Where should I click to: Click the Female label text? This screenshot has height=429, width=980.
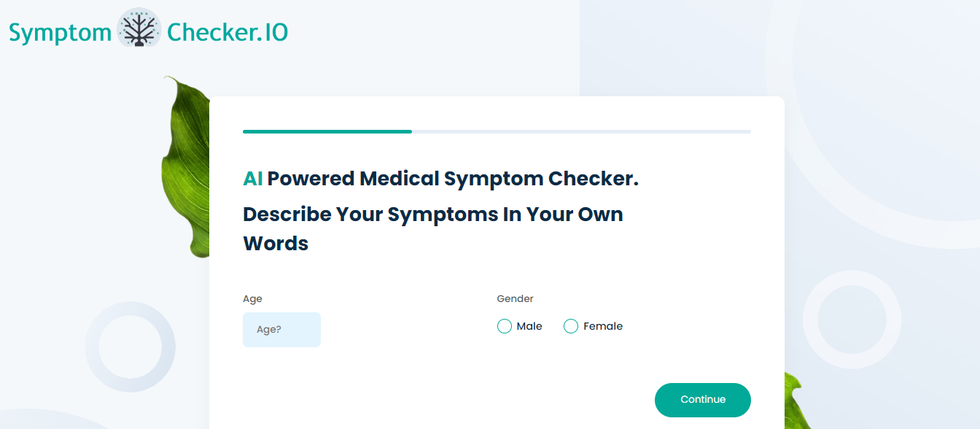coord(603,326)
